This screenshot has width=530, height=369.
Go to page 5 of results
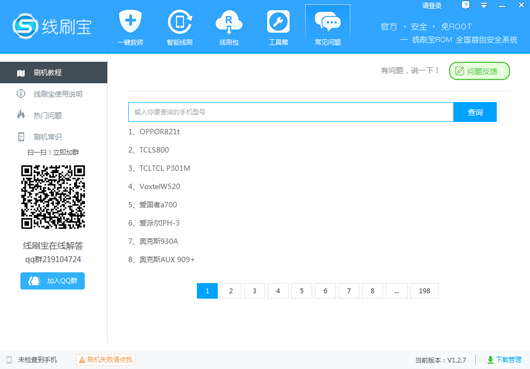(x=302, y=291)
